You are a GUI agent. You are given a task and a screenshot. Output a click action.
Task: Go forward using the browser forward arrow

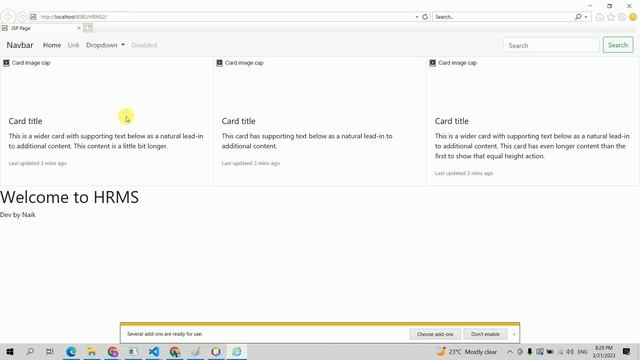click(22, 17)
